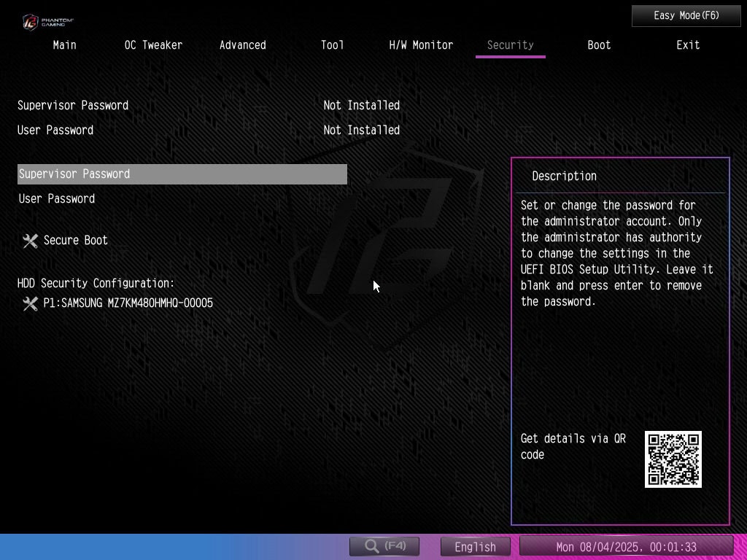Viewport: 747px width, 560px height.
Task: Switch to the Boot tab
Action: click(x=599, y=45)
